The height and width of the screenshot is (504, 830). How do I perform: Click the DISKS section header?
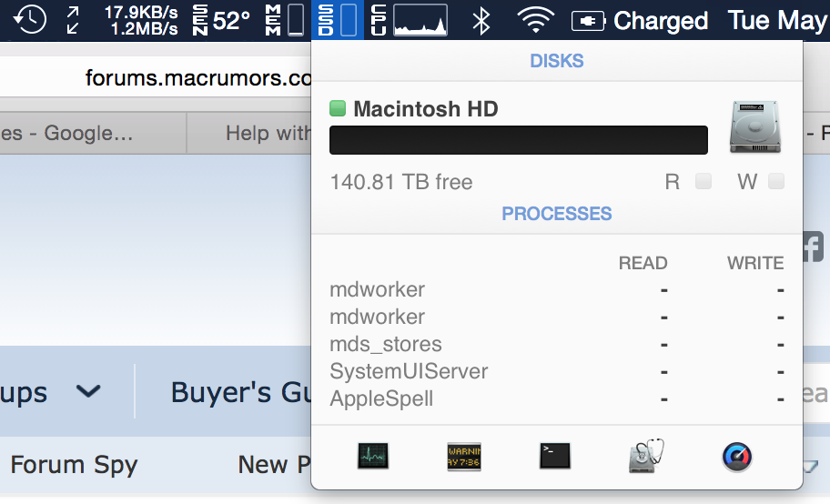click(x=557, y=61)
